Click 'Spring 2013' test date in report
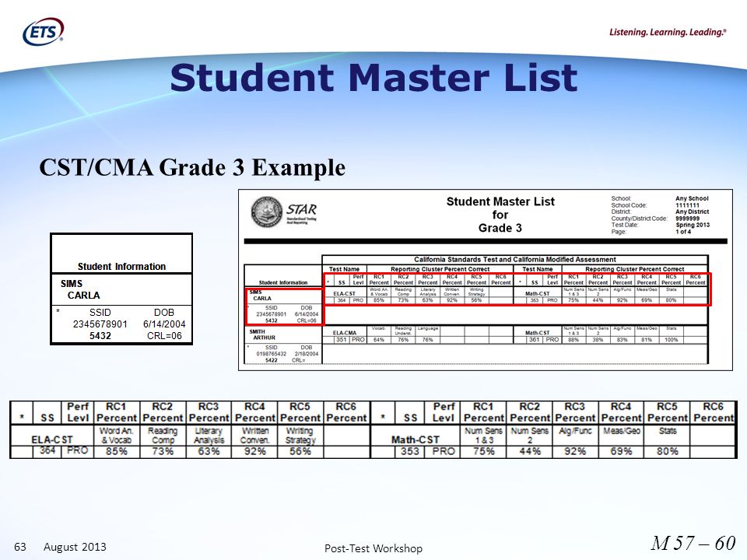The height and width of the screenshot is (560, 747). (693, 225)
